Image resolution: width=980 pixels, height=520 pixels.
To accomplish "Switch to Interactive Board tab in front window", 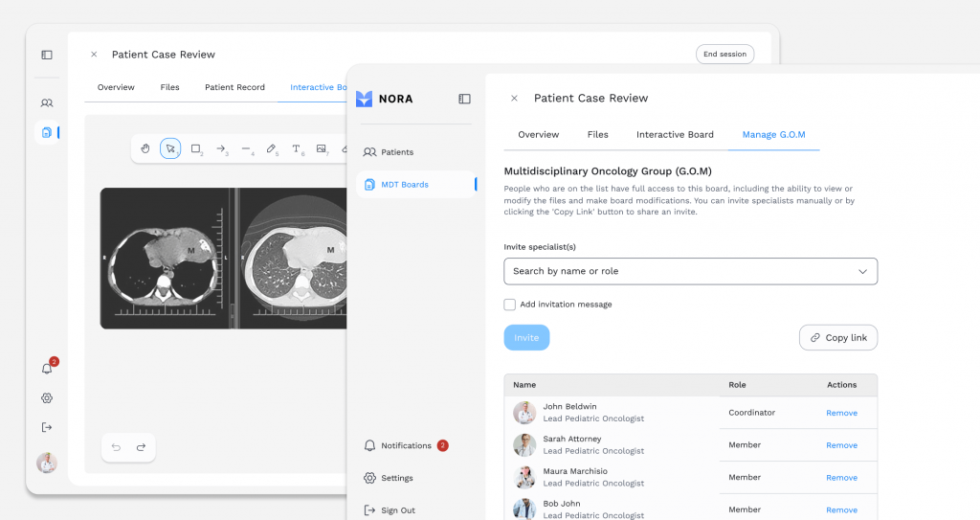I will click(675, 134).
